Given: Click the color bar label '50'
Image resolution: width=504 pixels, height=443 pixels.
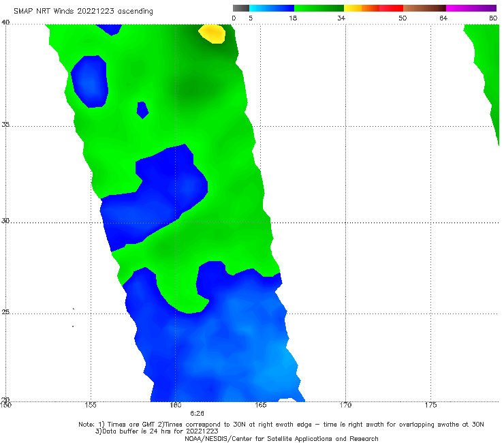Looking at the screenshot, I should coord(403,18).
